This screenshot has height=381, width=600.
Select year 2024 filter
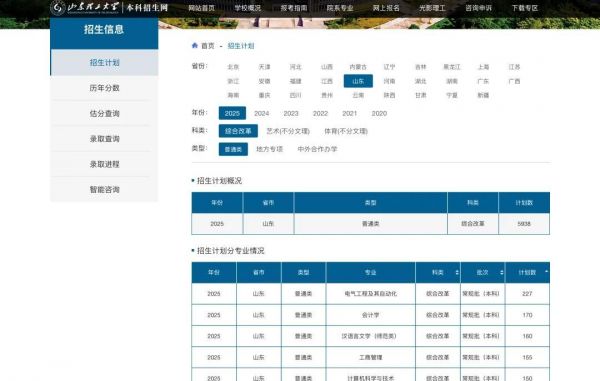(262, 113)
